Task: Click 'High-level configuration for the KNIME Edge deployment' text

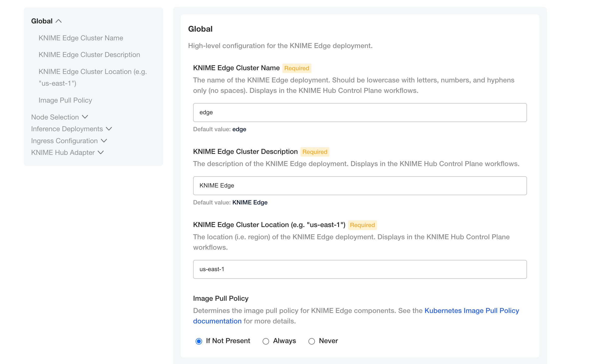Action: point(280,46)
